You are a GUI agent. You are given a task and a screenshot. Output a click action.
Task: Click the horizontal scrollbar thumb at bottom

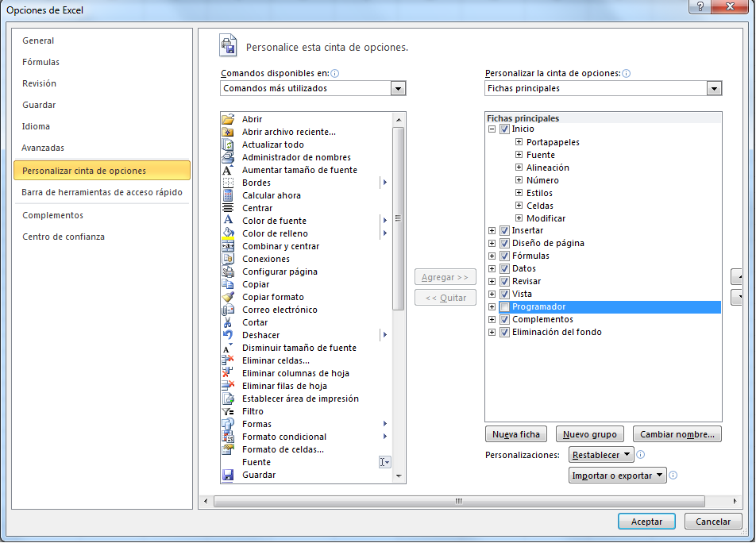pyautogui.click(x=459, y=501)
